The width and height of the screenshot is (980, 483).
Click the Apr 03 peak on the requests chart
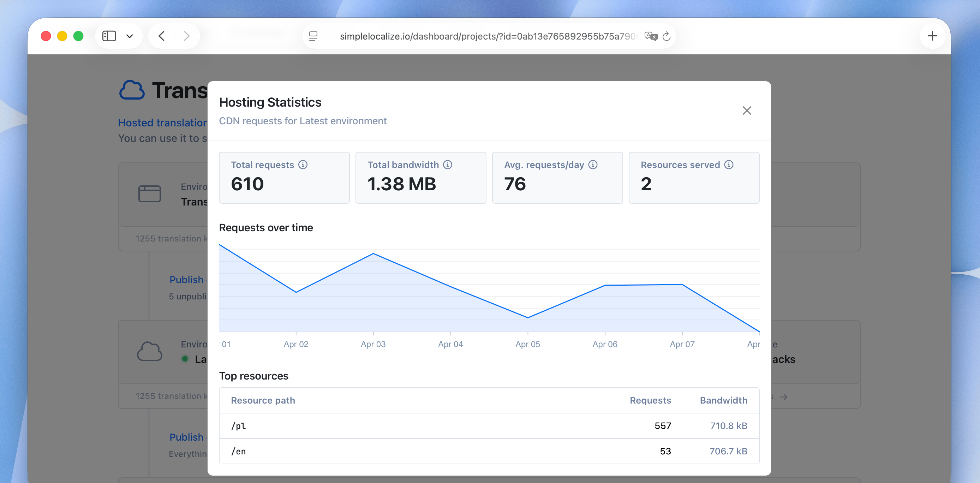(373, 254)
